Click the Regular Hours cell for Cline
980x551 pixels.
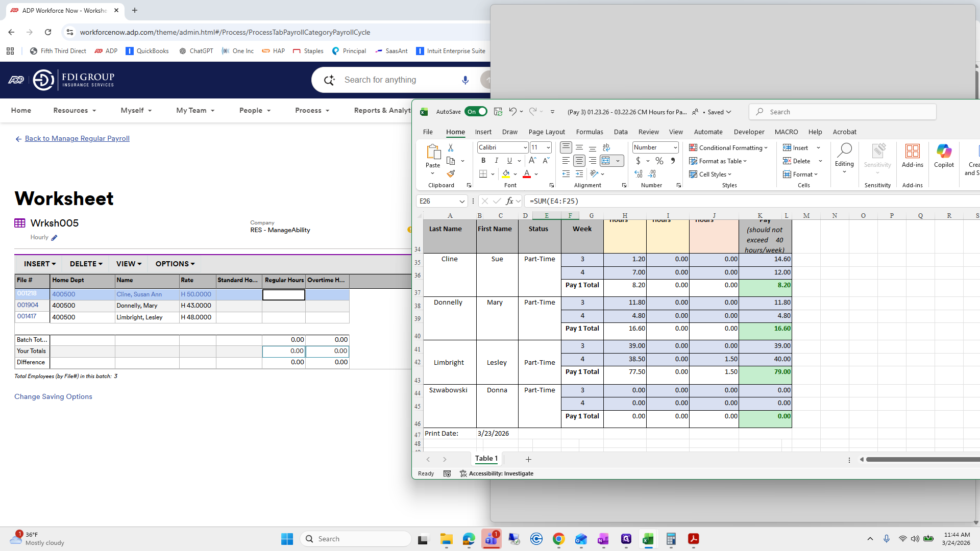pos(283,294)
